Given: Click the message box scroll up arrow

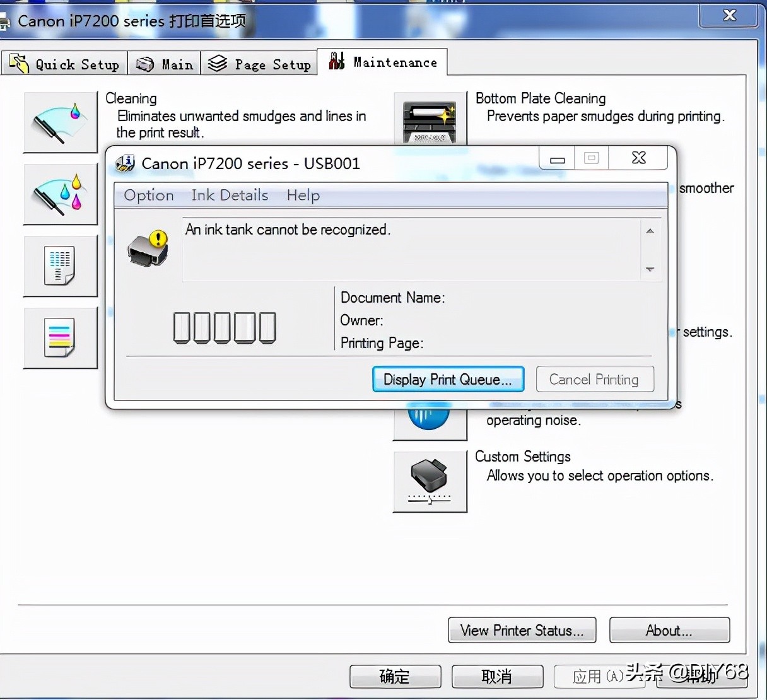Looking at the screenshot, I should click(x=650, y=231).
